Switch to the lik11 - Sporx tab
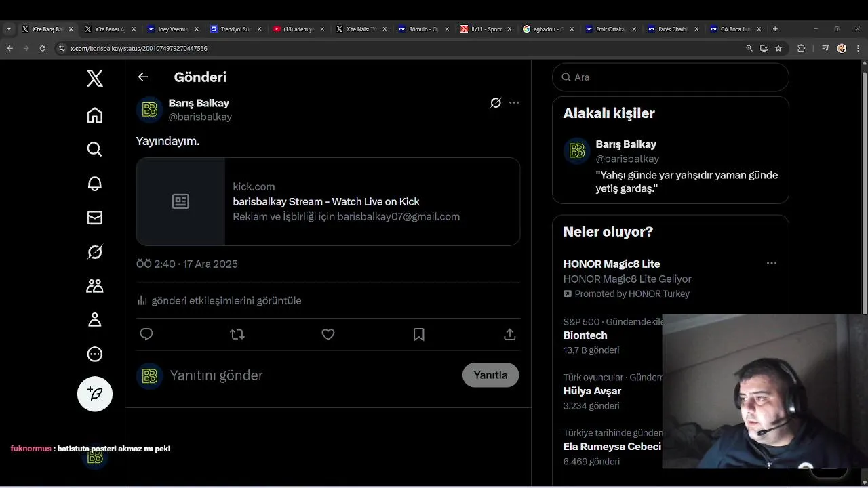Screen dimensions: 868x488 coord(484,29)
